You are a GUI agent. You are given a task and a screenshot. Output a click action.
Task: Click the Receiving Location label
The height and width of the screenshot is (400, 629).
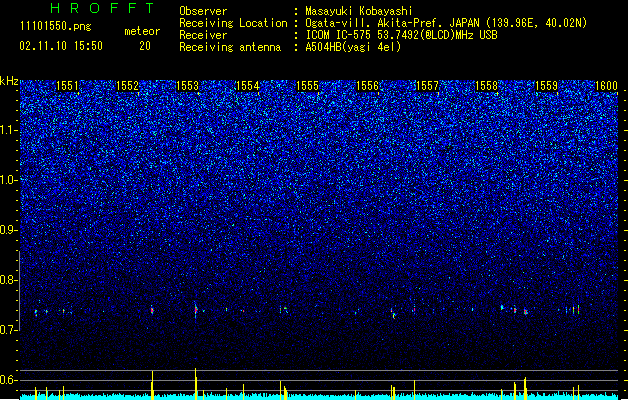[233, 23]
